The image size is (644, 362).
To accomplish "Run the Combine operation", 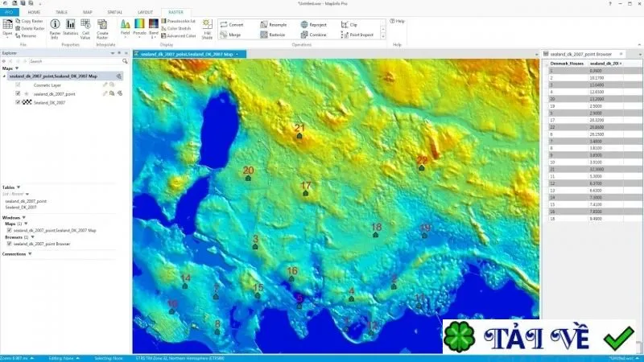I will click(x=314, y=35).
